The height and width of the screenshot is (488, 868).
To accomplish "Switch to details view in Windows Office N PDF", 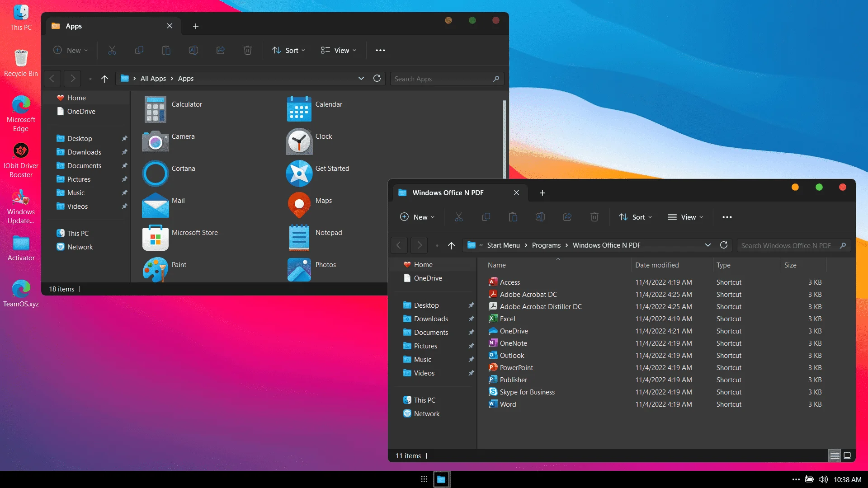I will 835,455.
